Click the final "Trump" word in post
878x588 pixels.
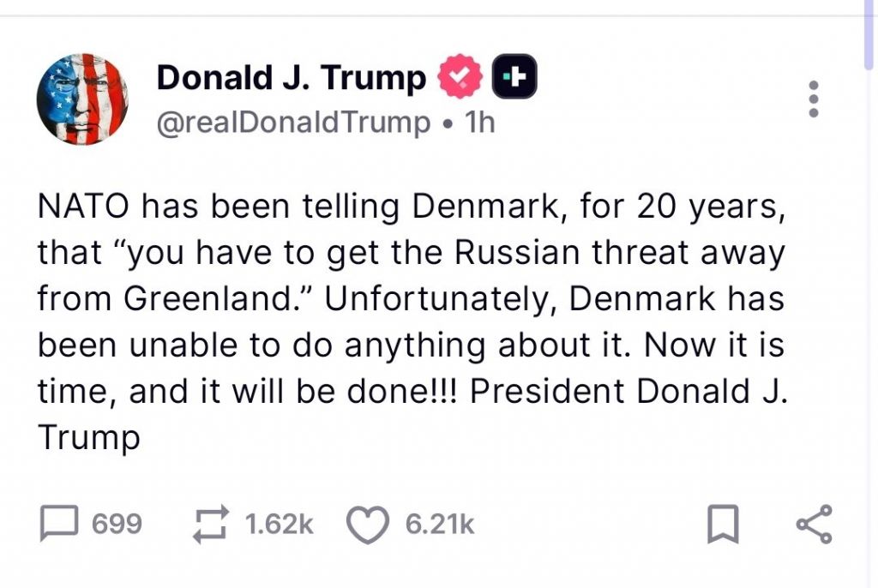(88, 438)
